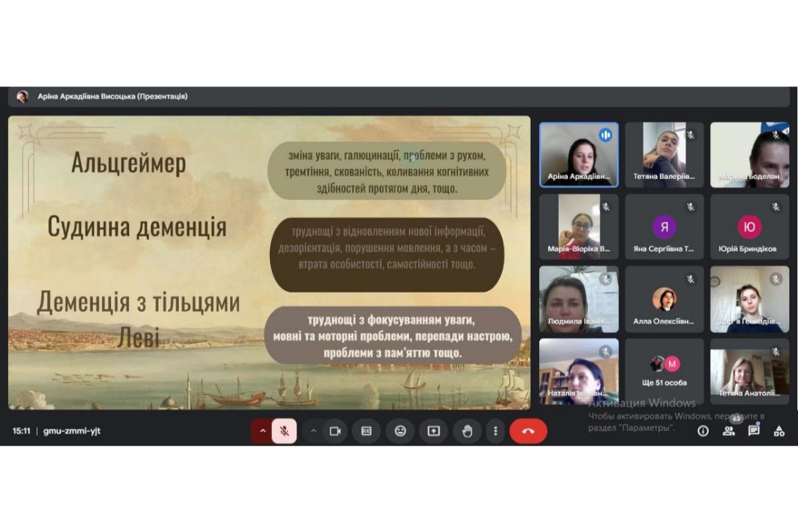
Task: Open meeting details info icon
Action: tap(703, 431)
